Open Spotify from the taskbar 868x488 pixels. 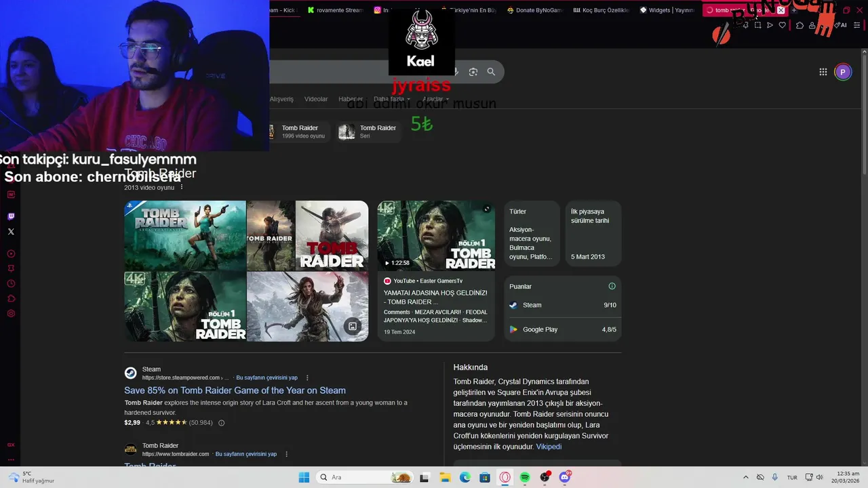(525, 477)
